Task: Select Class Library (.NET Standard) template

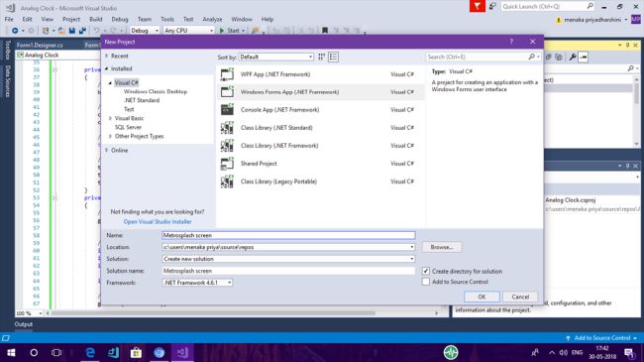Action: coord(320,128)
